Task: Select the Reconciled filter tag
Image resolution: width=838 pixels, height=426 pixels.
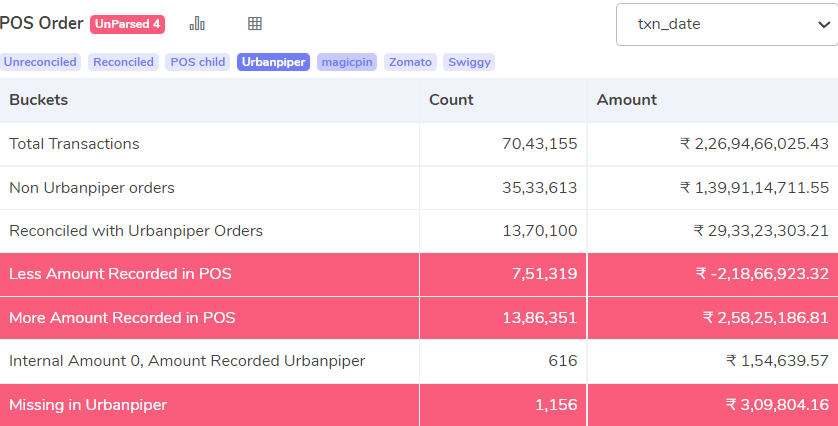Action: (x=123, y=62)
